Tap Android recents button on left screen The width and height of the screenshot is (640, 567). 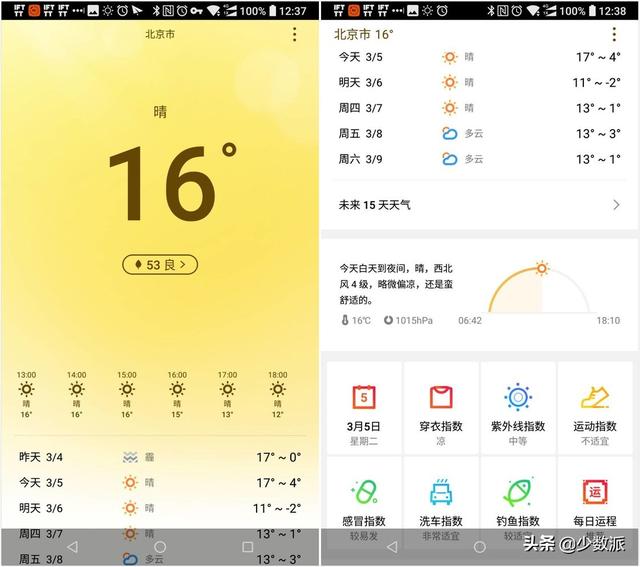247,547
